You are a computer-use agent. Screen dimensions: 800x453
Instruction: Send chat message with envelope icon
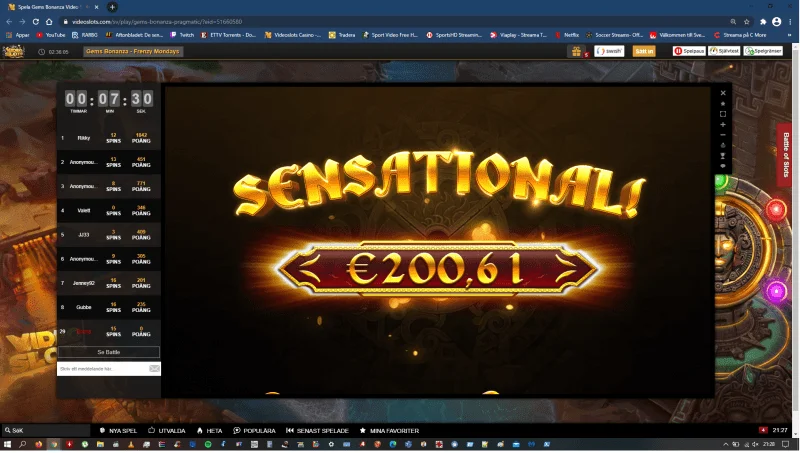point(154,369)
